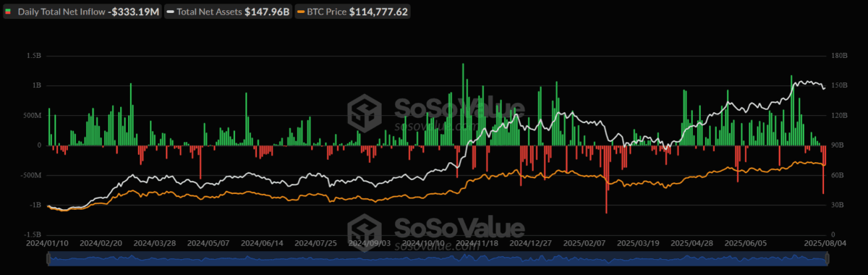Click the 2025/02/07 x-axis date label
Screen dimensions: 868x275
(587, 244)
